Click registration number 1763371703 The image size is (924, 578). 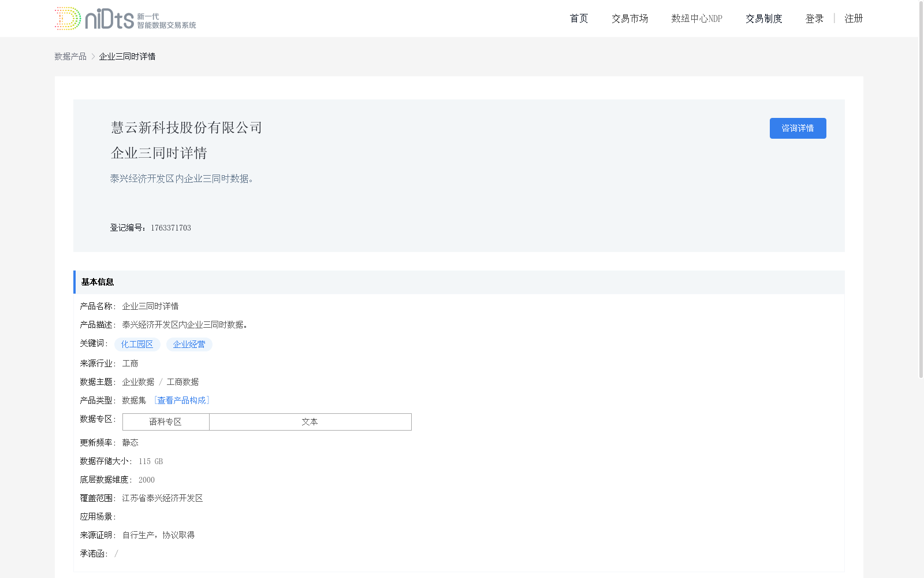171,228
